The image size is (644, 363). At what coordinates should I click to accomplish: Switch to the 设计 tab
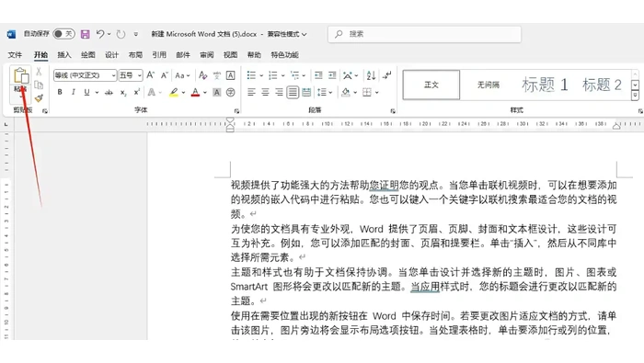[x=111, y=55]
